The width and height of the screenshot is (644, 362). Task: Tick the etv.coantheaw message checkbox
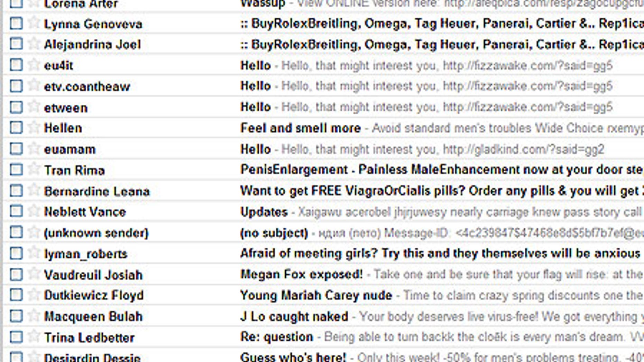point(16,86)
